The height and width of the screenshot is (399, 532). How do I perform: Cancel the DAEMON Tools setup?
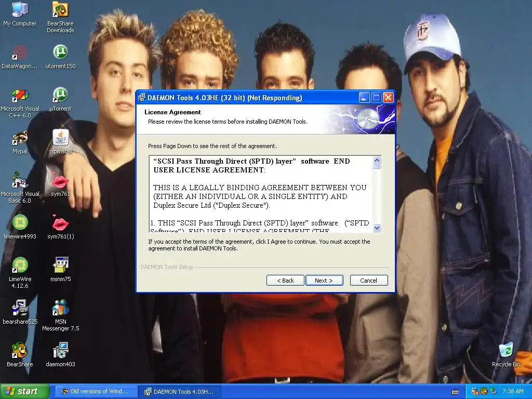(369, 280)
